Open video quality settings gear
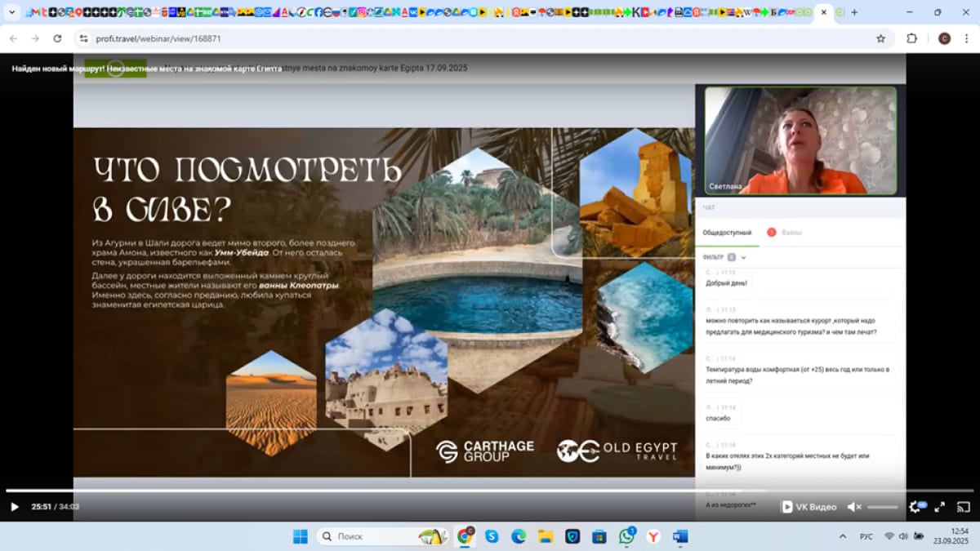The image size is (980, 551). point(915,507)
